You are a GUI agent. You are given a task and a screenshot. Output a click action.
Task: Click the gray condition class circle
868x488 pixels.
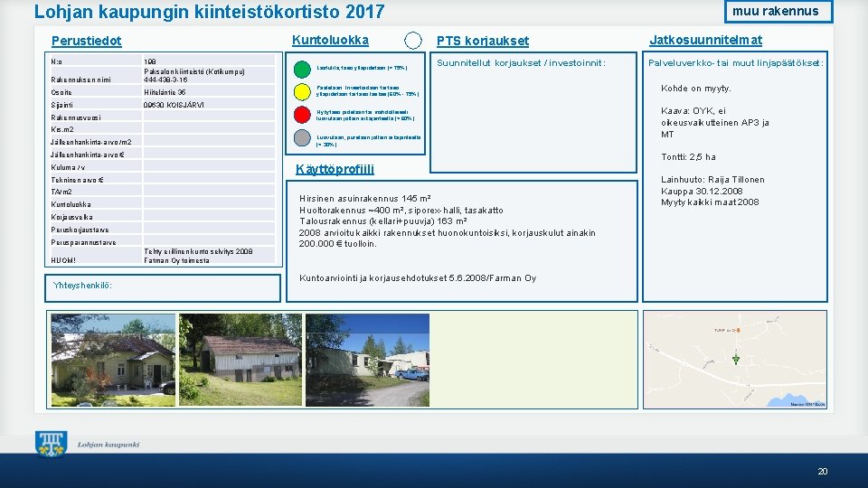click(302, 137)
